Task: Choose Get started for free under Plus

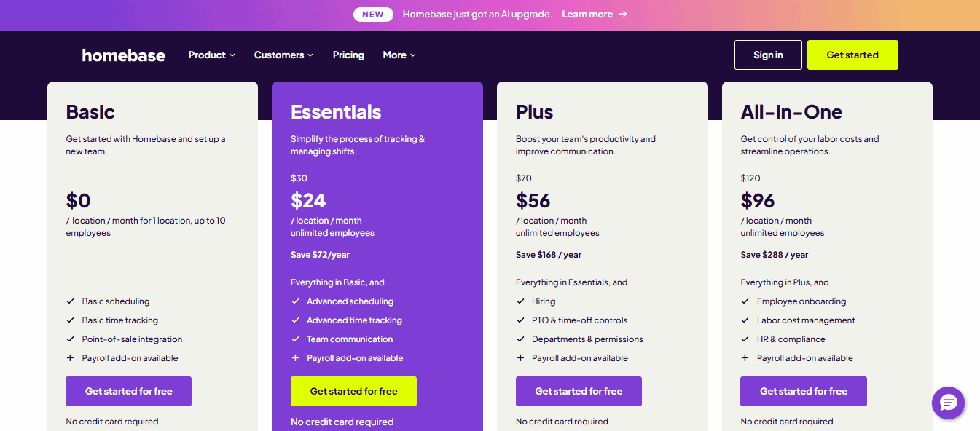Action: pyautogui.click(x=579, y=391)
